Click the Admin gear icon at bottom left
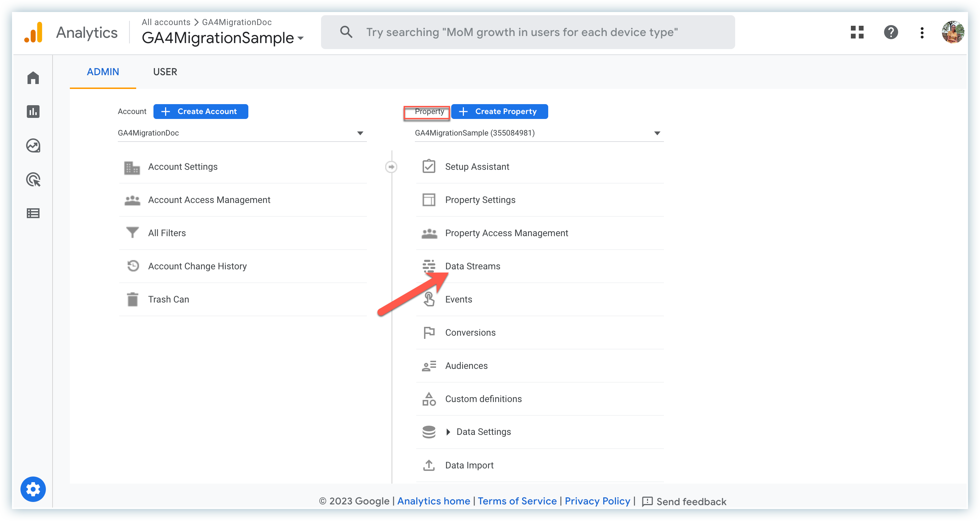 (x=33, y=489)
